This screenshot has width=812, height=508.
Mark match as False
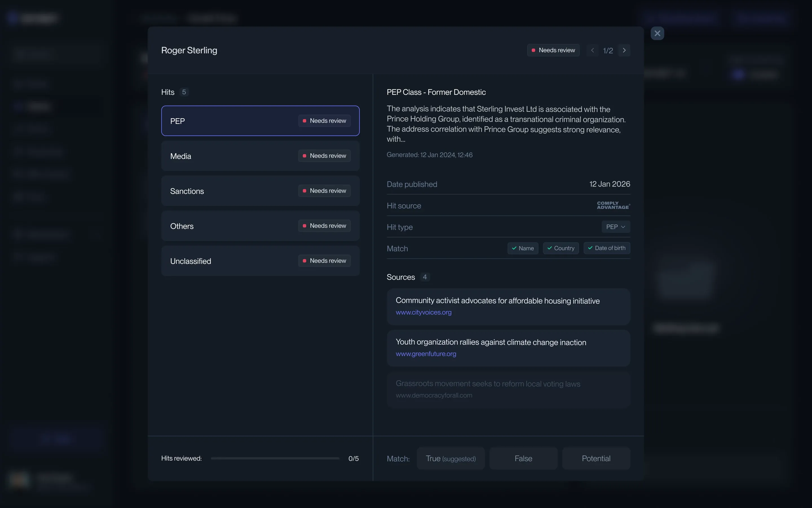pyautogui.click(x=524, y=458)
